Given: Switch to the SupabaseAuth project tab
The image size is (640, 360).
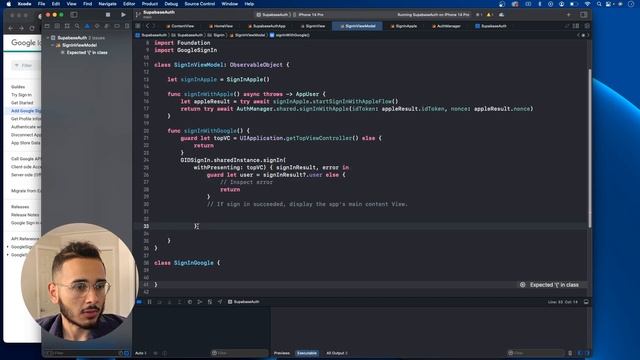Looking at the screenshot, I should [491, 26].
